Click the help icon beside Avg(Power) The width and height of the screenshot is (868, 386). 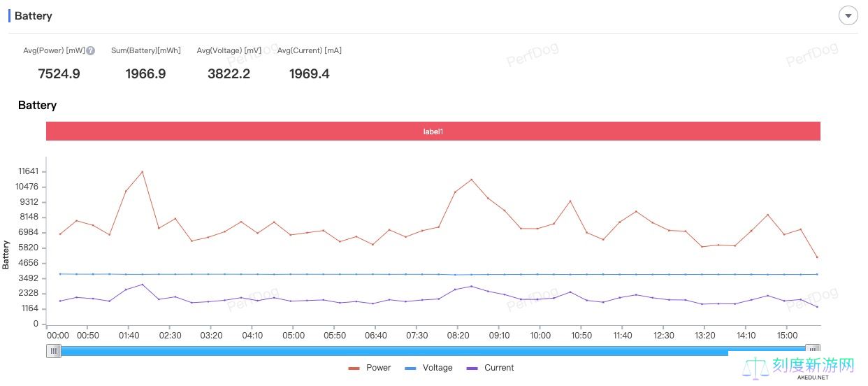pos(91,50)
